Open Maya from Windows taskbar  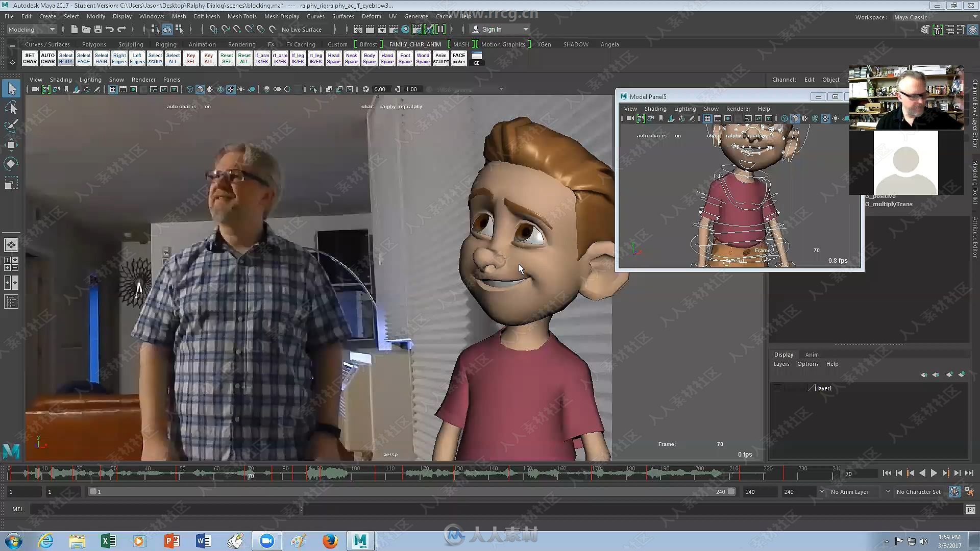pyautogui.click(x=360, y=540)
